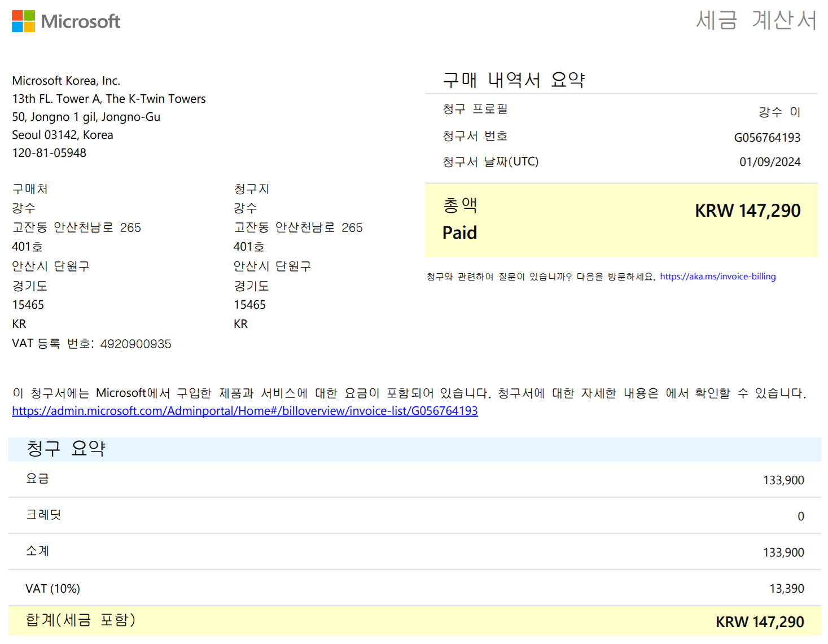The image size is (828, 644).
Task: Click the Microsoft logo
Action: pyautogui.click(x=66, y=21)
